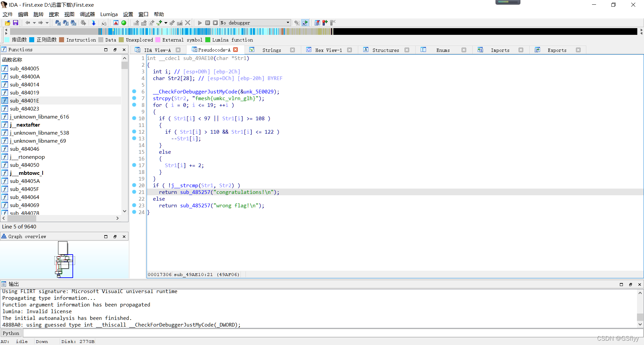Click the Instruction brown color swatch in legend
This screenshot has height=345, width=644.
pyautogui.click(x=62, y=40)
